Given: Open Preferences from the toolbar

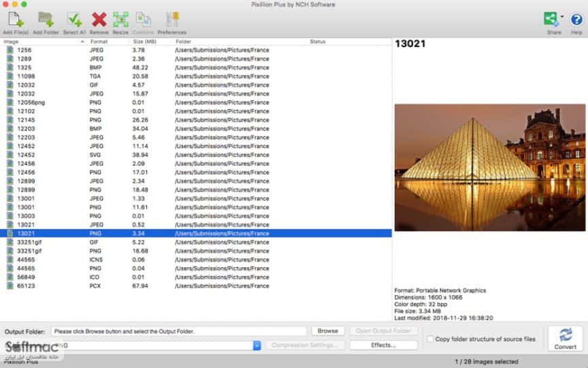Looking at the screenshot, I should click(172, 20).
